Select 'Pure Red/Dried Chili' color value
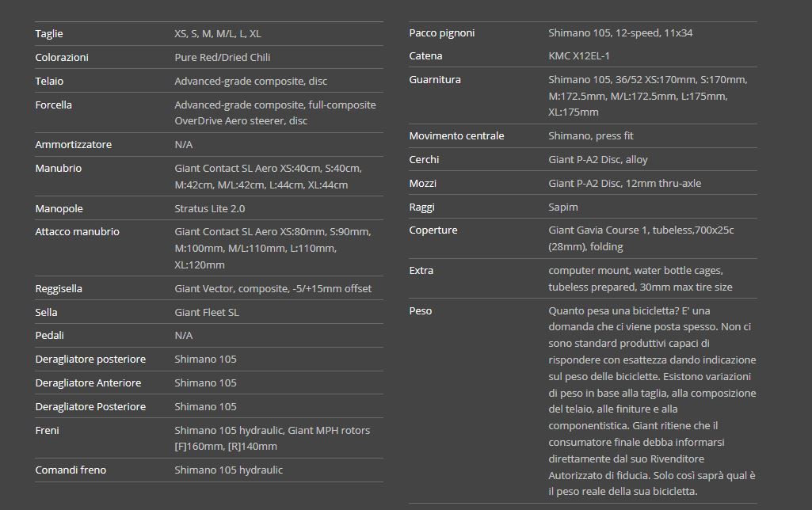The image size is (812, 510). pos(222,58)
